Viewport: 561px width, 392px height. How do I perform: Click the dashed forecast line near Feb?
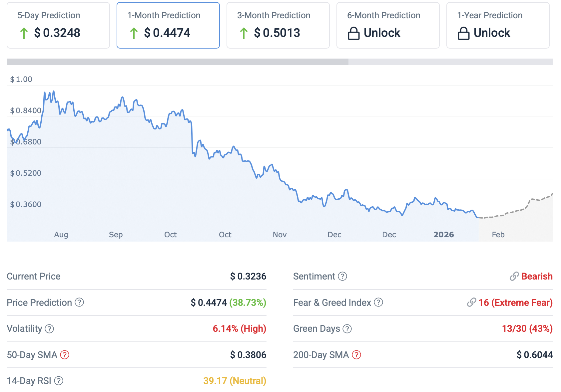500,215
